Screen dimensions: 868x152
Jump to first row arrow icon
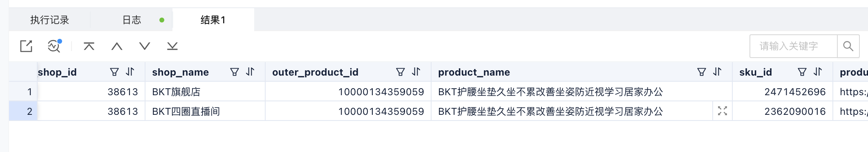(89, 46)
